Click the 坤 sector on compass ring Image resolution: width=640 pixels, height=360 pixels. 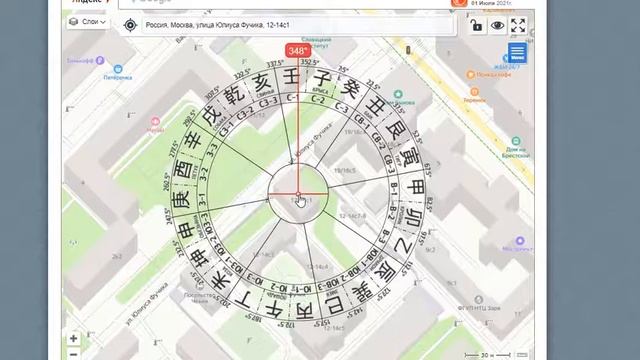pos(199,258)
